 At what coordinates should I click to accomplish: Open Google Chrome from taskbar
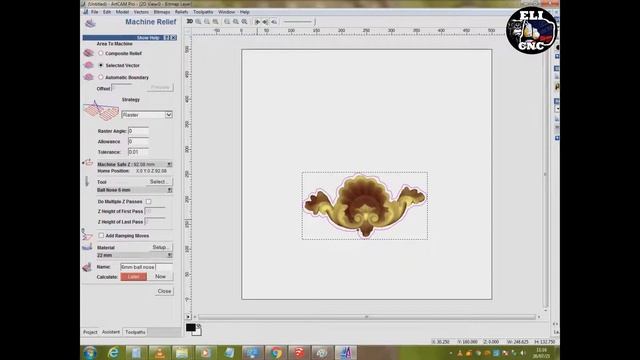pos(276,353)
